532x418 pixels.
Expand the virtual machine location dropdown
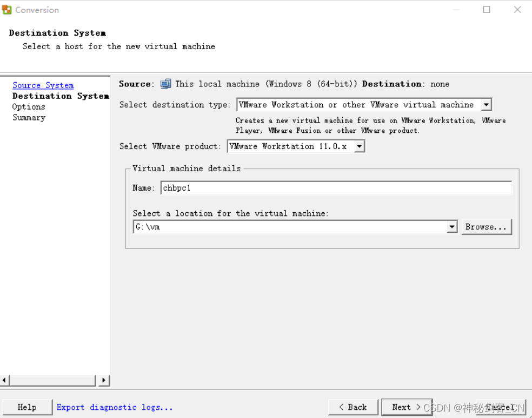click(x=452, y=227)
